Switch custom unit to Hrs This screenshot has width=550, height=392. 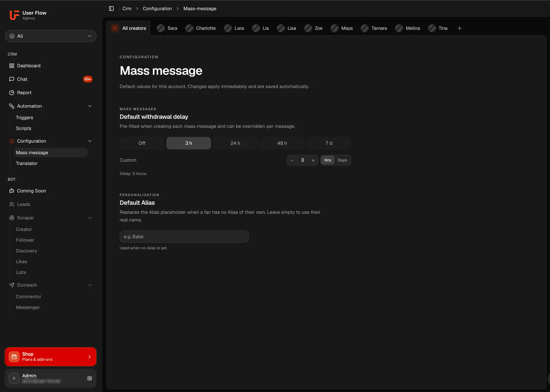(328, 160)
